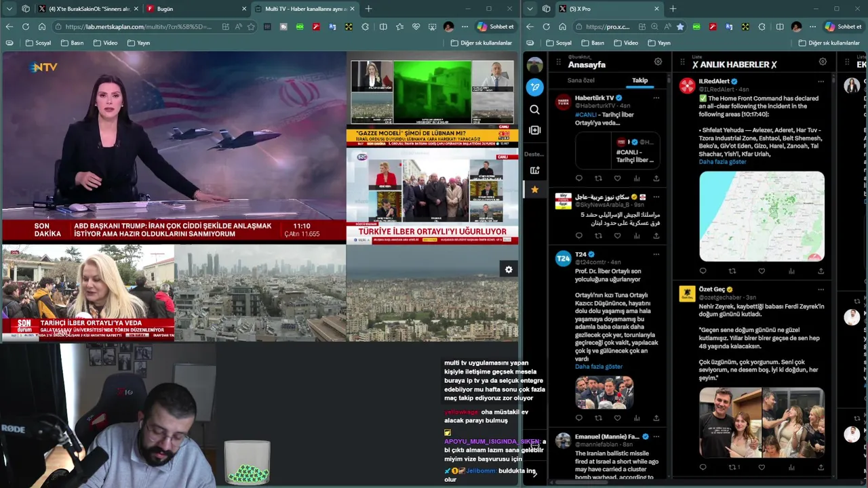The image size is (868, 488).
Task: Open Anasayfa column settings gear
Action: (x=658, y=62)
